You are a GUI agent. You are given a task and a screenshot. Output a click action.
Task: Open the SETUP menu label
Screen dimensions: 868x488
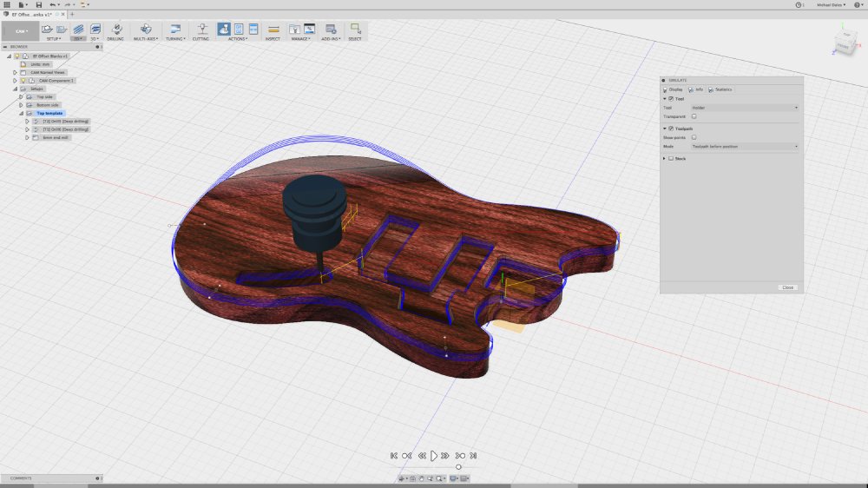coord(54,39)
